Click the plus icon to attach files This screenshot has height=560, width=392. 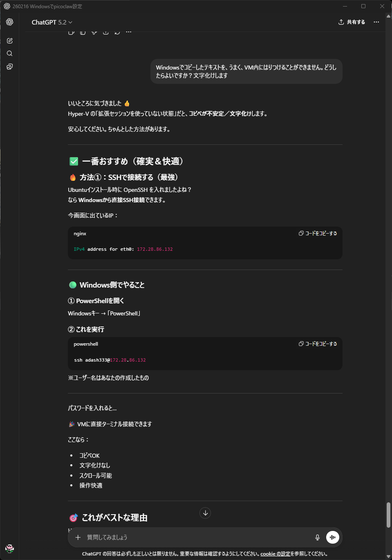click(x=78, y=538)
